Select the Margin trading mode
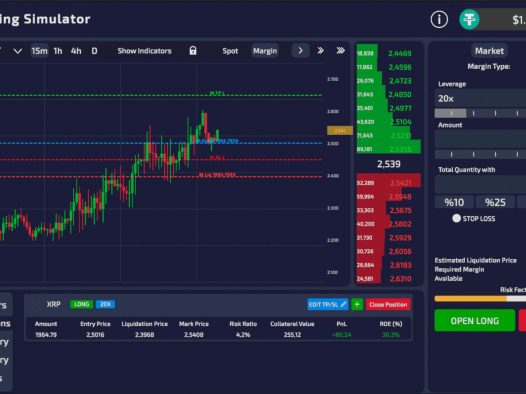Image resolution: width=526 pixels, height=394 pixels. 265,51
